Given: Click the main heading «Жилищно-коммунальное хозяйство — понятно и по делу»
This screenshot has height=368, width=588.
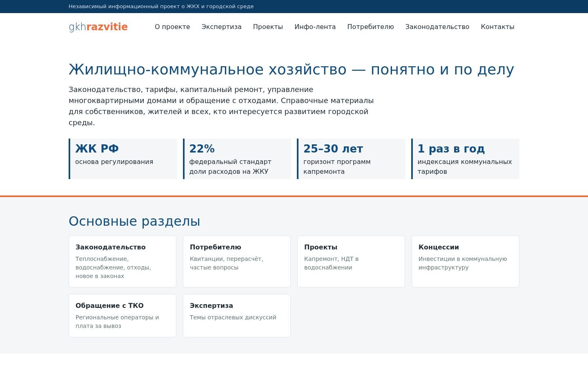Looking at the screenshot, I should [x=291, y=70].
